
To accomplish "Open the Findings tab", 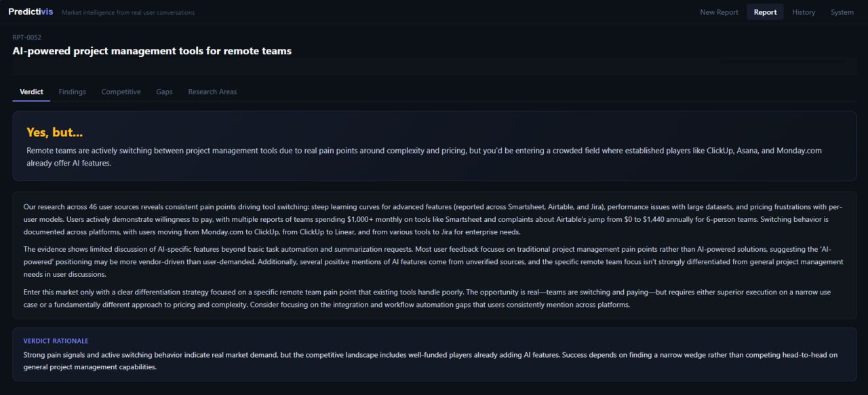I will click(72, 92).
